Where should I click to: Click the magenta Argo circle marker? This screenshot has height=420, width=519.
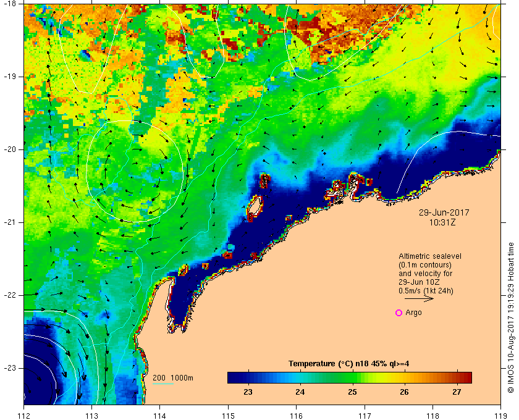coord(399,313)
